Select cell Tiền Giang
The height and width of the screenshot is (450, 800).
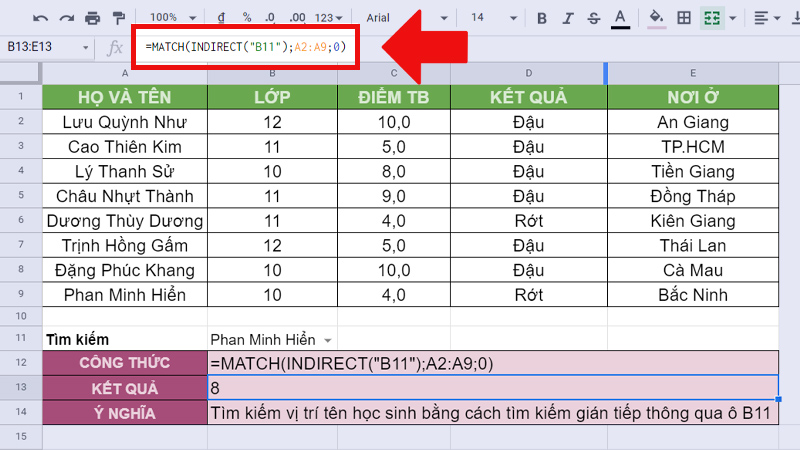click(693, 171)
